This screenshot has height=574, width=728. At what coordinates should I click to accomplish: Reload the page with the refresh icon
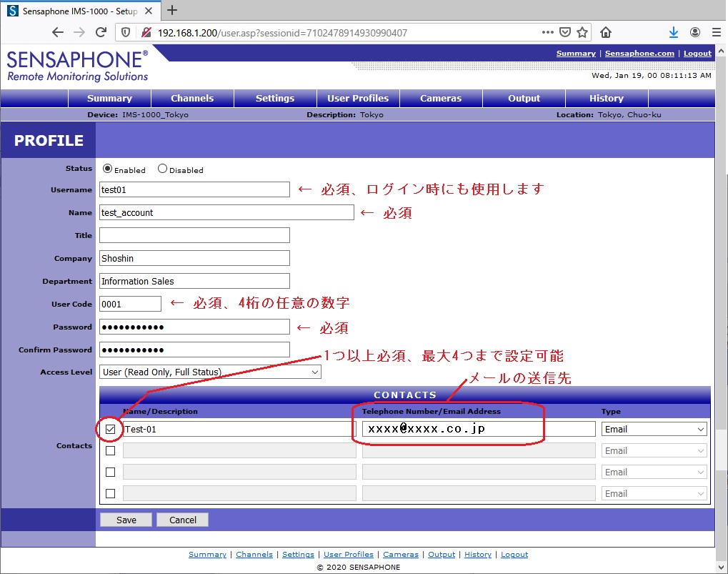tap(101, 32)
